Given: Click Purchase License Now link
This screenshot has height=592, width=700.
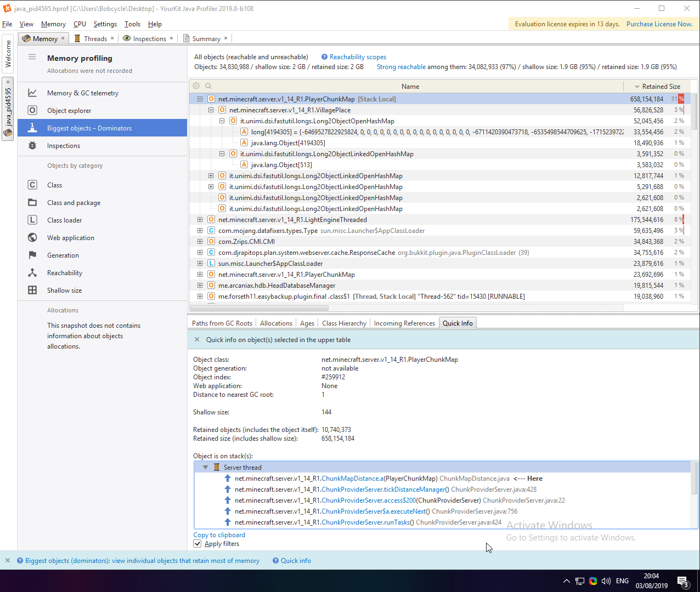Looking at the screenshot, I should (x=659, y=24).
